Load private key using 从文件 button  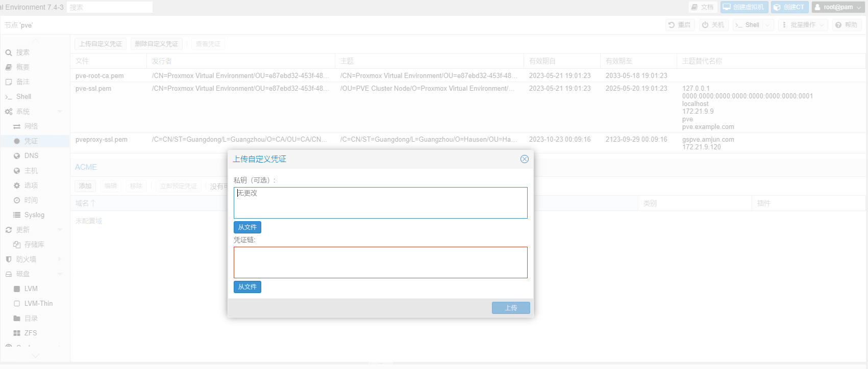click(x=247, y=227)
